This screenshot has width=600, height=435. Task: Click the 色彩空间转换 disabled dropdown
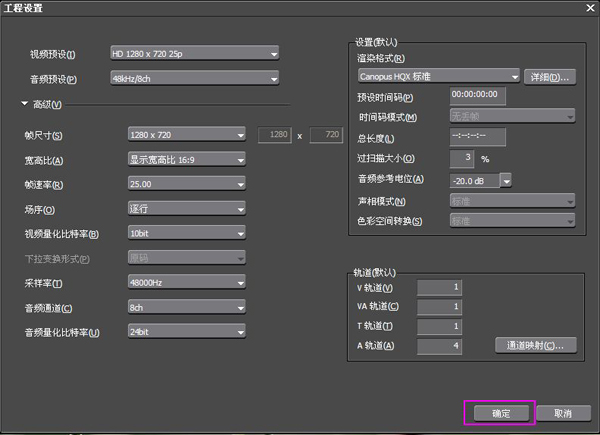[x=512, y=221]
